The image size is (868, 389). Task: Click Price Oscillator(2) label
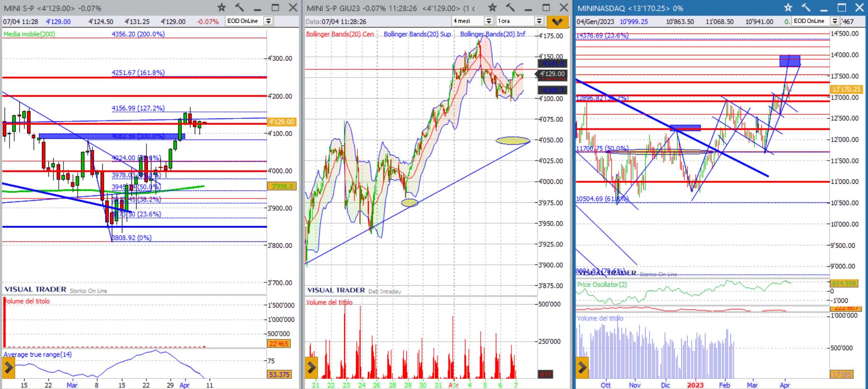point(602,285)
